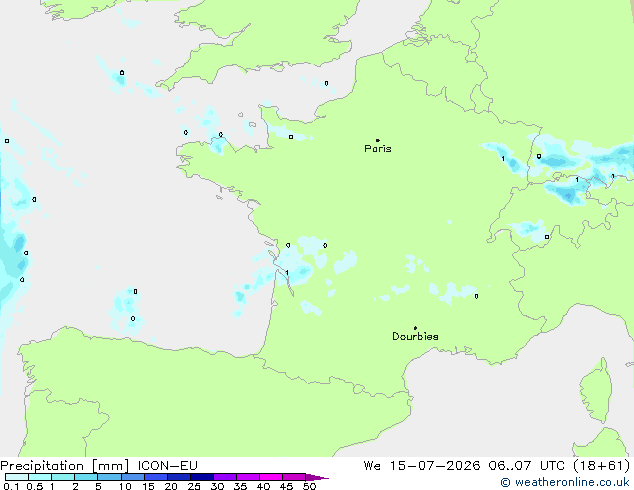Click the (18+61) forecast run text
The image size is (634, 490).
(602, 466)
